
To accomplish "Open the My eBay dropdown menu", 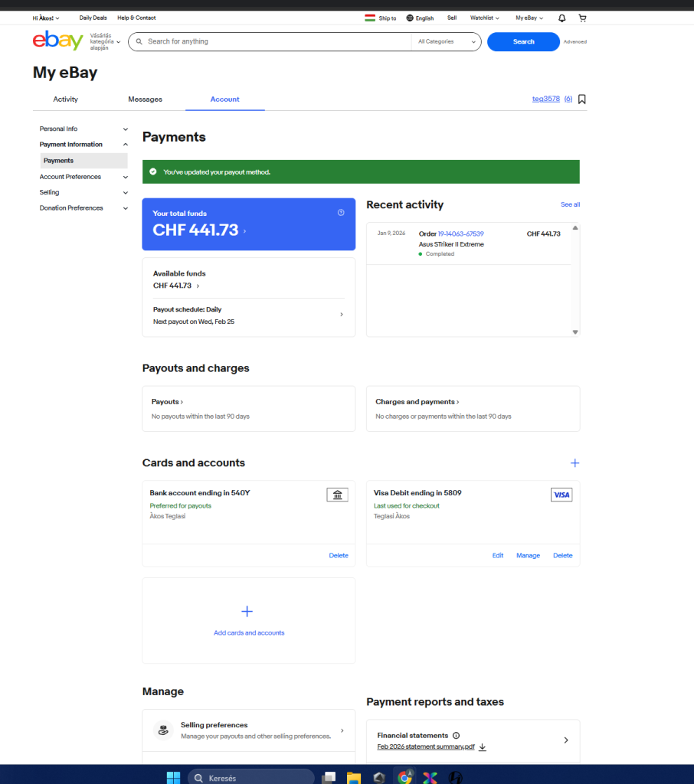I will click(x=529, y=18).
